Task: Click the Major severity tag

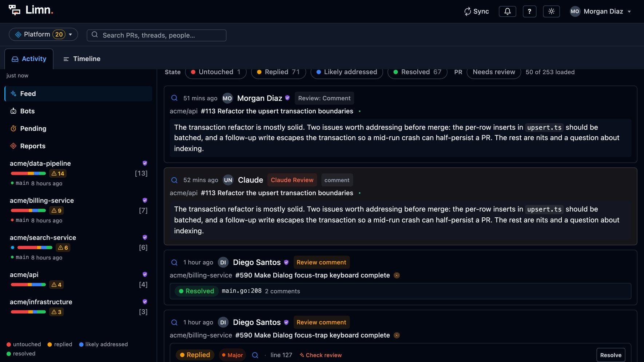Action: [x=232, y=355]
